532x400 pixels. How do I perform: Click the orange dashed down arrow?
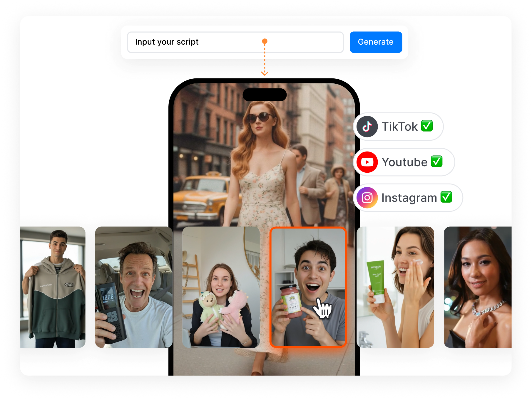265,72
